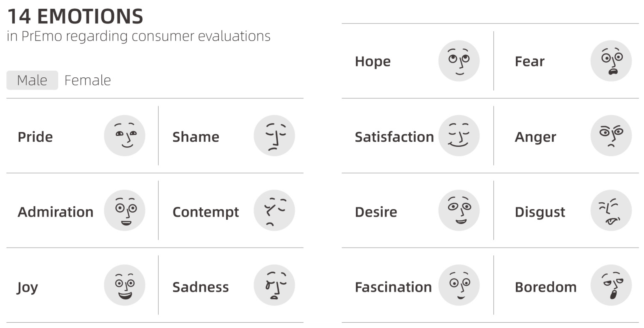Screen dimensions: 644x328
Task: Click the Hope face icon
Action: click(459, 61)
